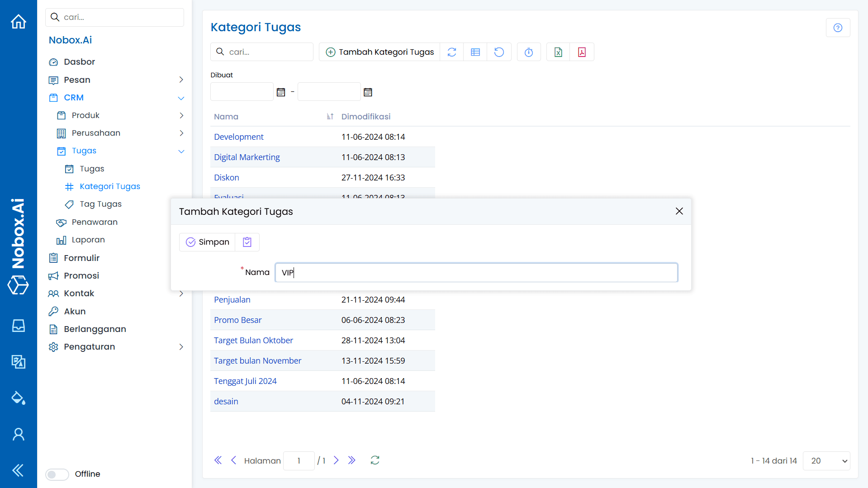Close the Tambah Kategori Tugas dialog
Image resolution: width=868 pixels, height=488 pixels.
[x=679, y=211]
